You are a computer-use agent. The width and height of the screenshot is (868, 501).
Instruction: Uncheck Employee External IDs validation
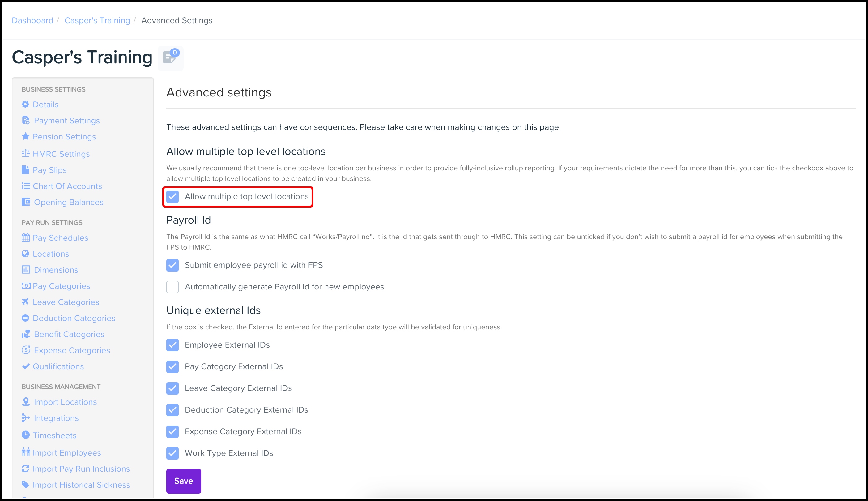pos(172,345)
